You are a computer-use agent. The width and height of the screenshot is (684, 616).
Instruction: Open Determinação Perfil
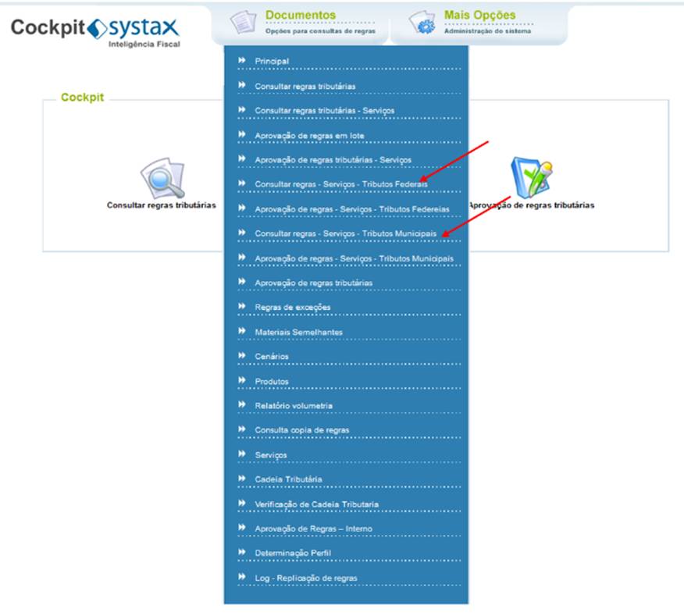click(293, 554)
